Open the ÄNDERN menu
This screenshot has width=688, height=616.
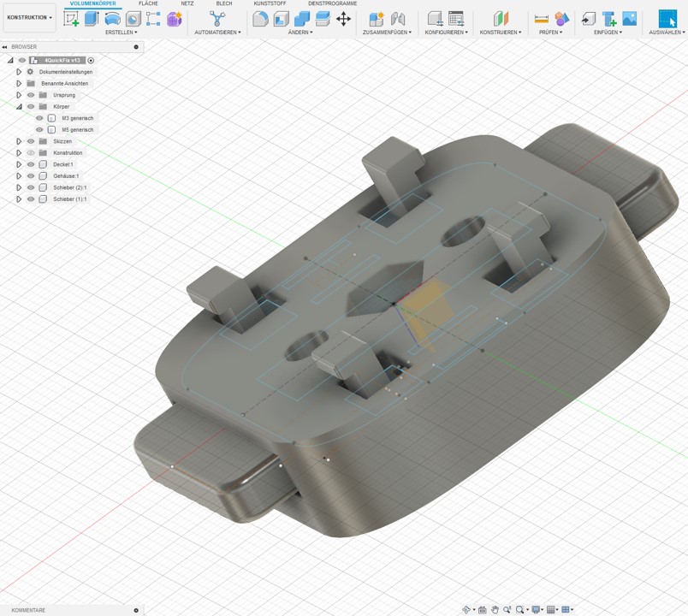click(300, 33)
